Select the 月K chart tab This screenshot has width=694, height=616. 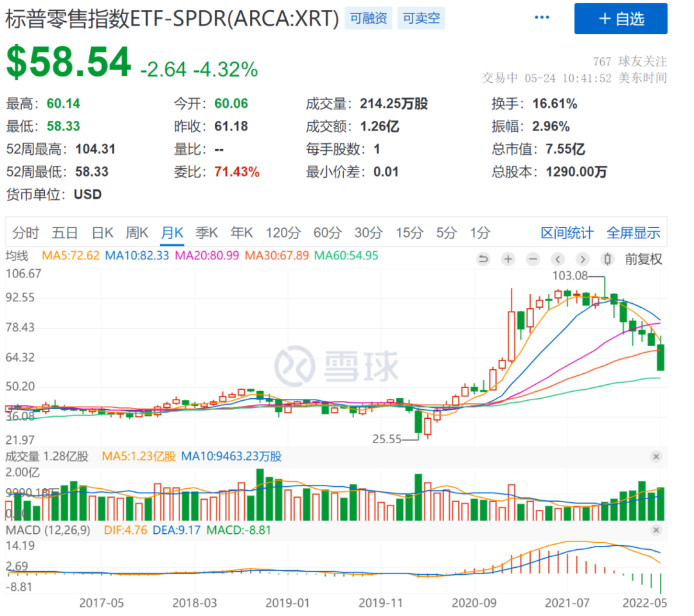172,233
